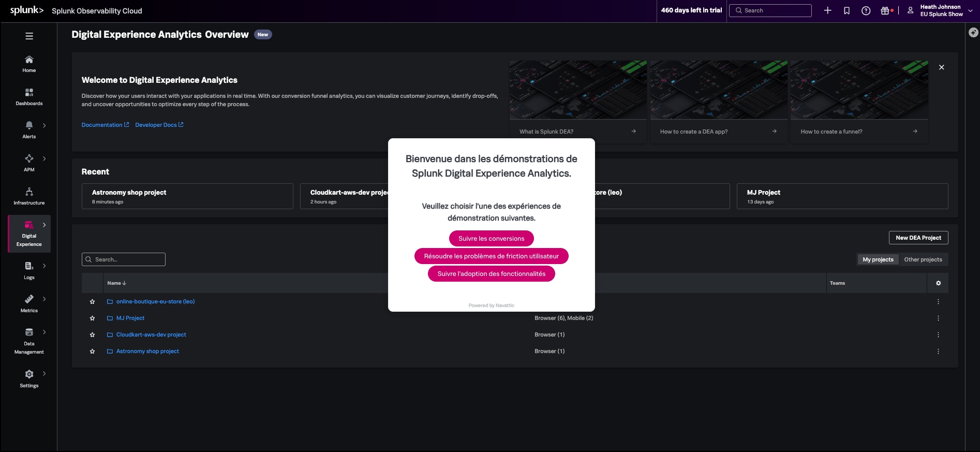
Task: Favorite the online-boutique-eu-store (leo) project star
Action: (92, 301)
